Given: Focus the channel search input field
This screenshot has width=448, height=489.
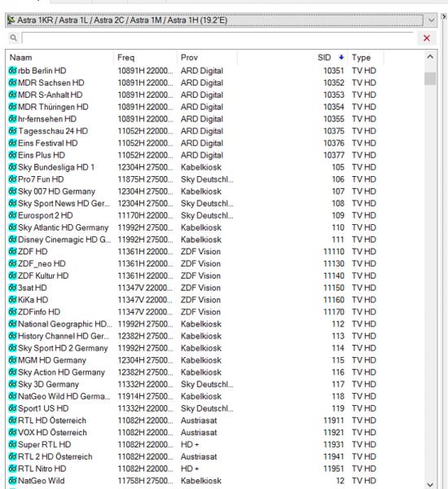Looking at the screenshot, I should click(218, 38).
